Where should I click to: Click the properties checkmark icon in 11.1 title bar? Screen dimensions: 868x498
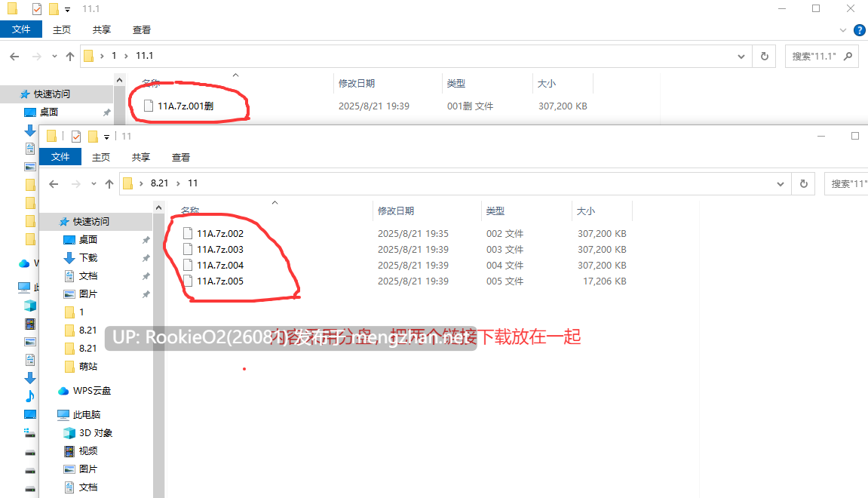pos(37,9)
